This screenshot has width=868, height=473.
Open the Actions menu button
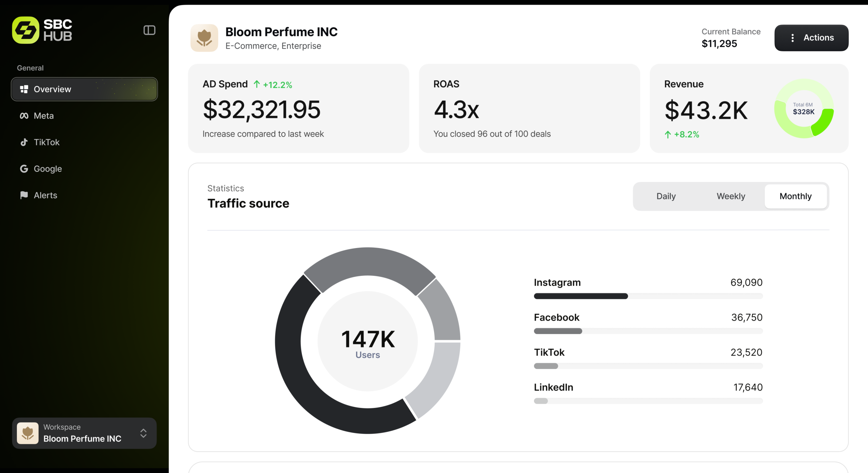tap(811, 38)
